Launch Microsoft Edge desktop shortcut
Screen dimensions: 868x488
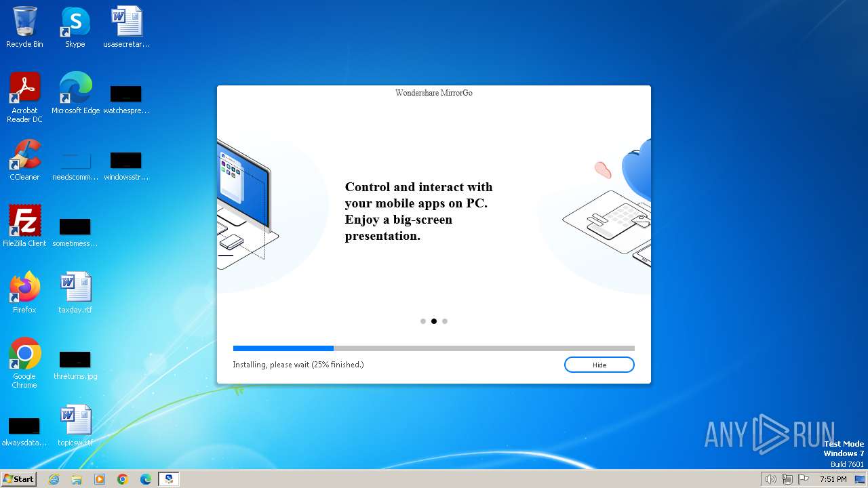[x=75, y=94]
